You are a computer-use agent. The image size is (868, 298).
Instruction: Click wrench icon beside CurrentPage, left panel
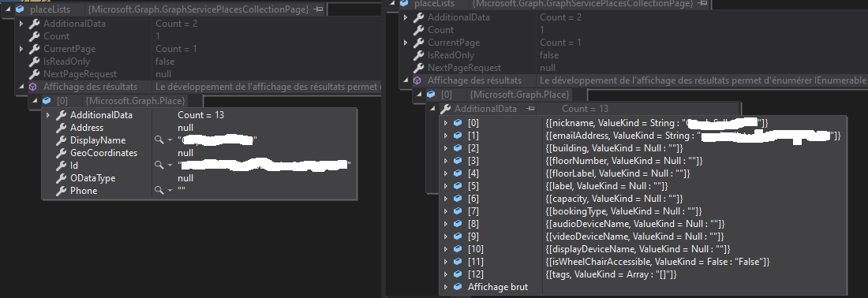(x=34, y=49)
